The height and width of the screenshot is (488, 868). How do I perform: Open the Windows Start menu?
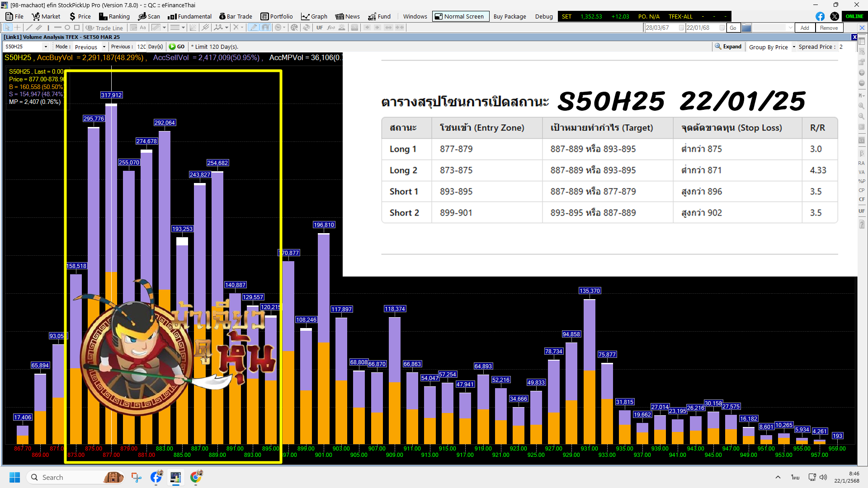pos(14,477)
